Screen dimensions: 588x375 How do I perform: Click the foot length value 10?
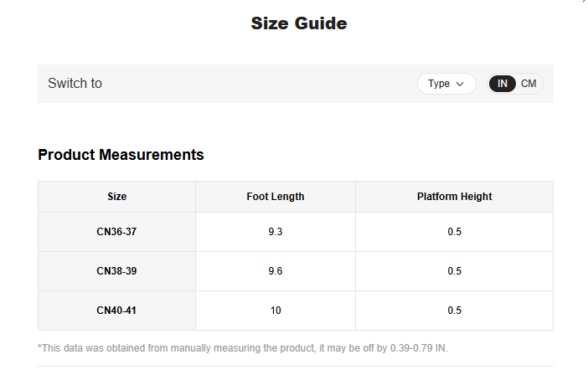pyautogui.click(x=276, y=311)
